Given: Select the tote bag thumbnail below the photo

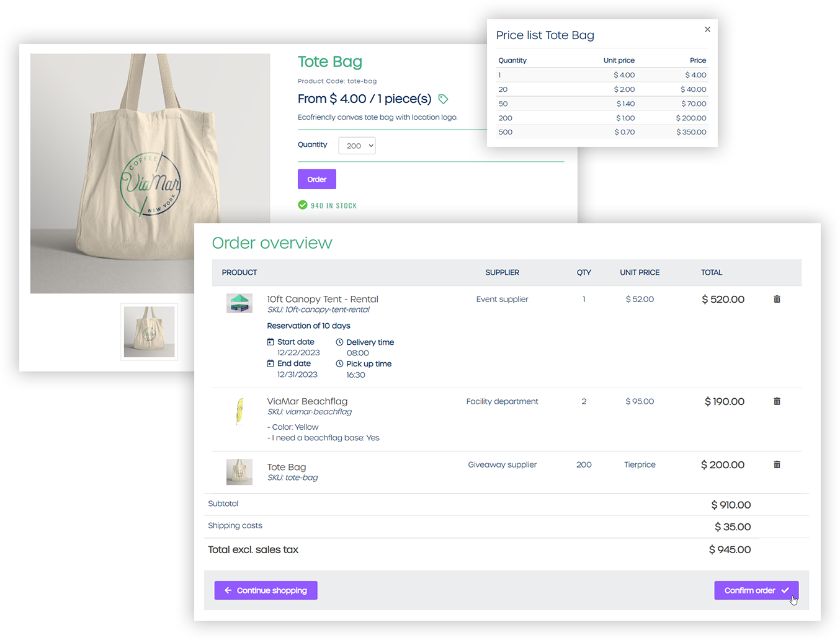Looking at the screenshot, I should (150, 332).
